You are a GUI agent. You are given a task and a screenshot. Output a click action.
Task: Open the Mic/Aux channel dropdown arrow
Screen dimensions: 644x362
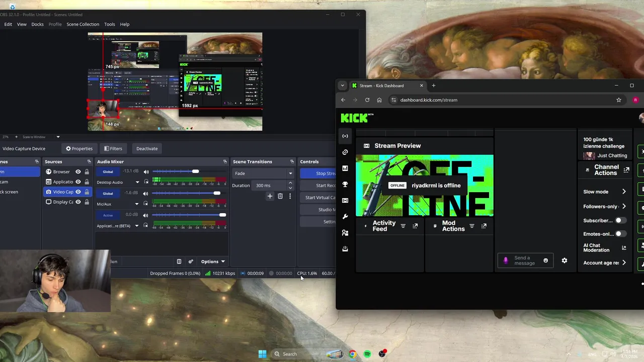[137, 204]
